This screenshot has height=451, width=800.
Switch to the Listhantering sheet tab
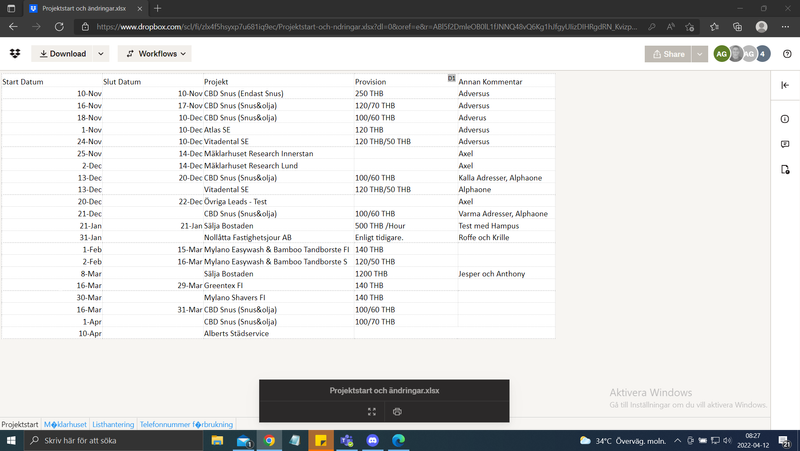113,424
